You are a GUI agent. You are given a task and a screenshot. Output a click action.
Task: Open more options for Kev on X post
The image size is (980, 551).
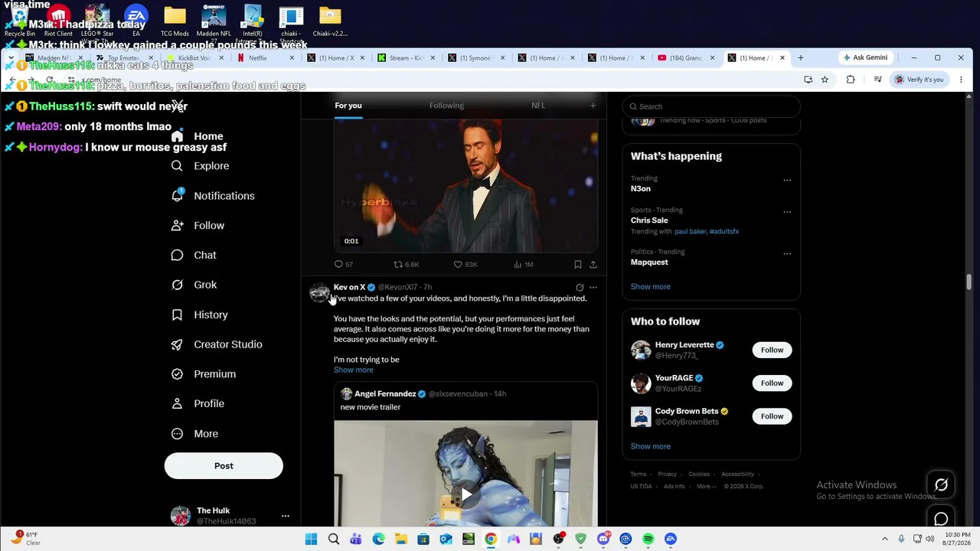(593, 288)
